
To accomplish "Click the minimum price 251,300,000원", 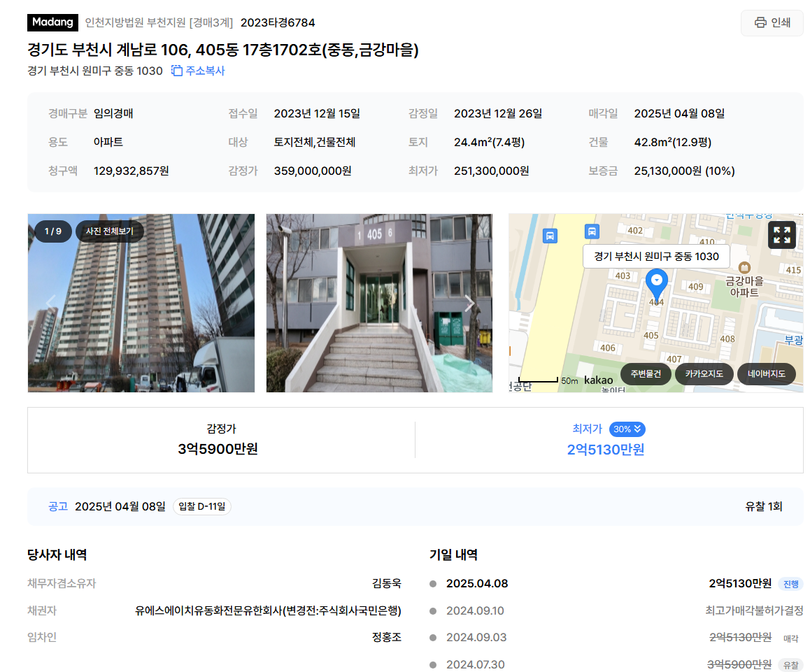I will [x=491, y=171].
